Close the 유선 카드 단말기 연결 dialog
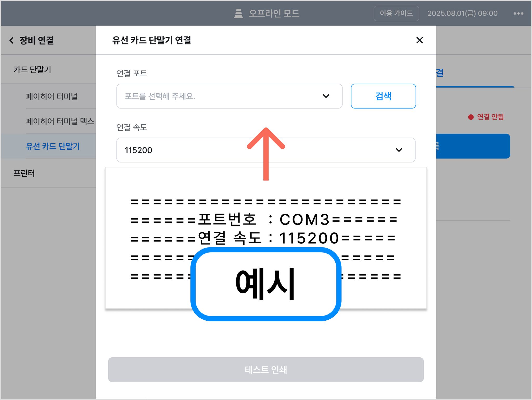 pos(420,40)
